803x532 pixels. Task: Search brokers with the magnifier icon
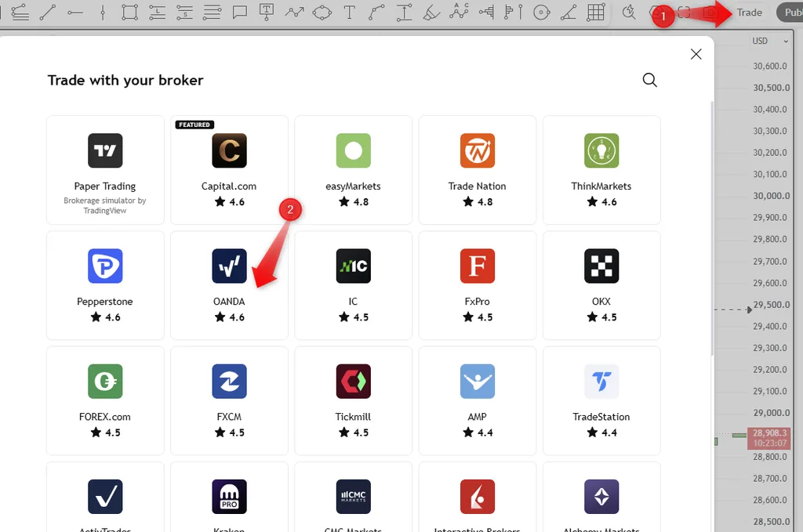tap(649, 80)
